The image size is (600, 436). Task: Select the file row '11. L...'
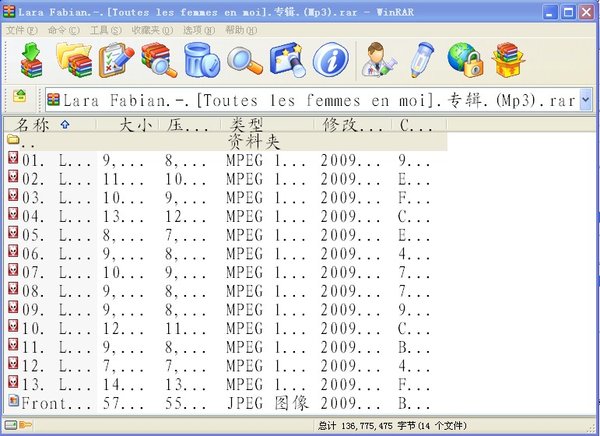(226, 348)
